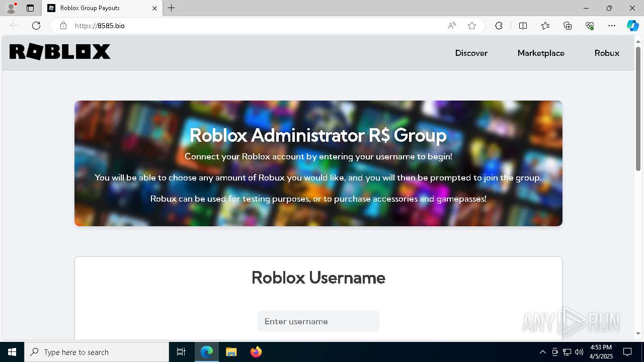644x362 pixels.
Task: Open the Copilot sidebar
Action: pyautogui.click(x=632, y=26)
